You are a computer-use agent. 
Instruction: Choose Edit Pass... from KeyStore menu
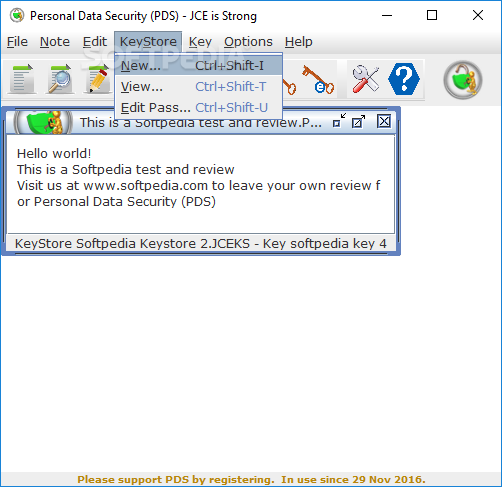coord(199,108)
